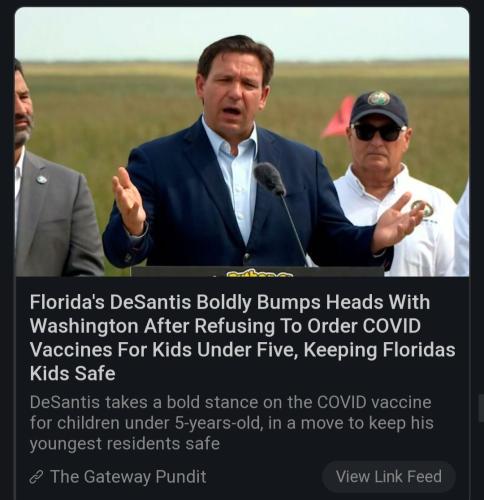Click "youngest residents safe" description line
This screenshot has width=484, height=500.
point(125,444)
